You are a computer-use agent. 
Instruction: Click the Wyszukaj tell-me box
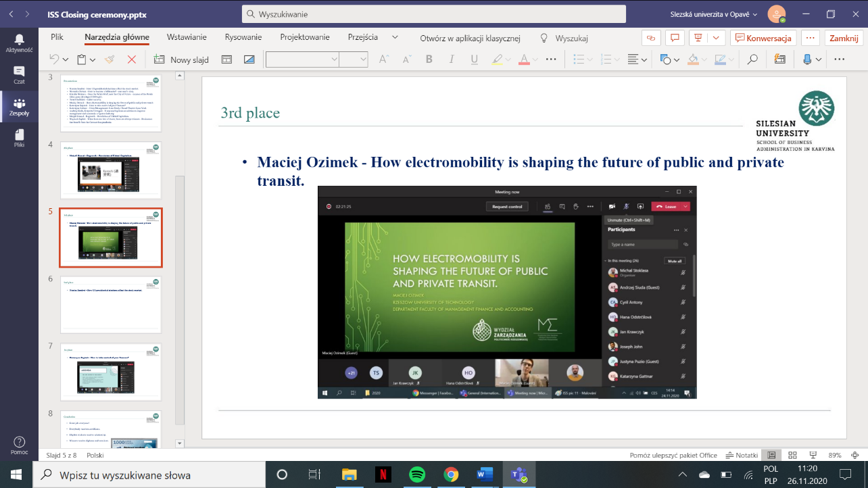(565, 39)
